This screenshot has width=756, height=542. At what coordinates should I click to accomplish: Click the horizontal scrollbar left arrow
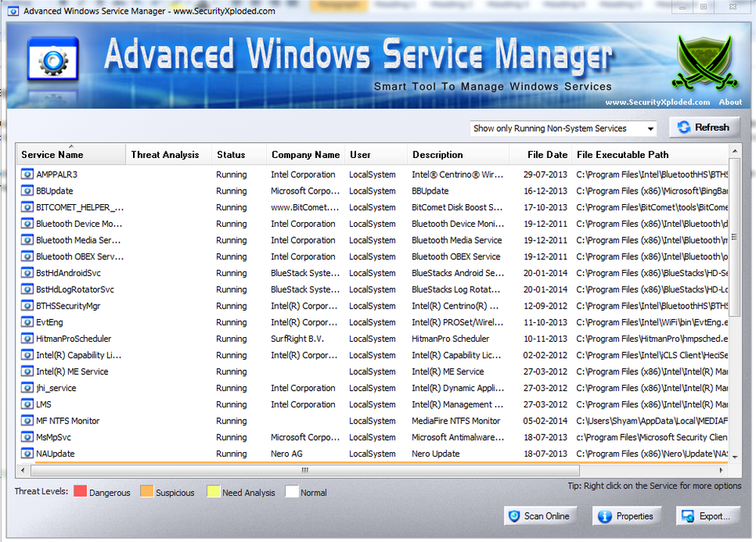click(23, 469)
